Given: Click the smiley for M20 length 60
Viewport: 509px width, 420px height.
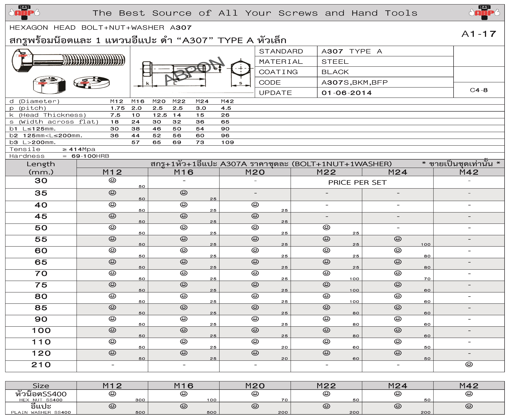Looking at the screenshot, I should coord(255,250).
